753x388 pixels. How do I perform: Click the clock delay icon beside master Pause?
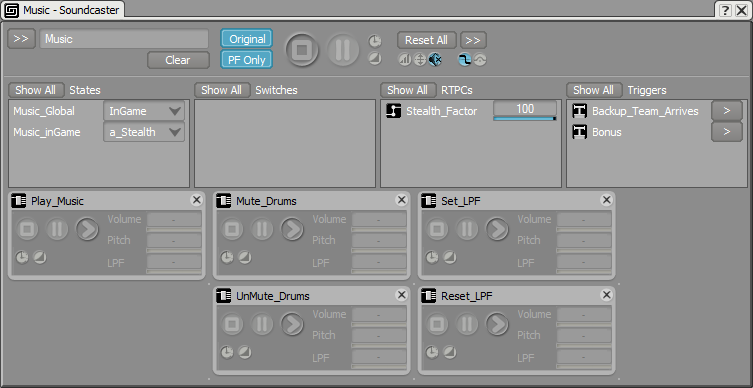(x=375, y=41)
